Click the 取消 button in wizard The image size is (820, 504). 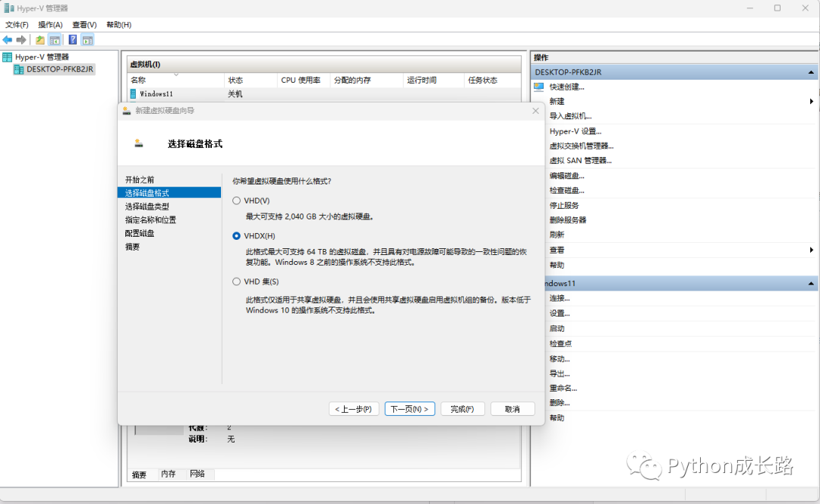click(x=512, y=409)
